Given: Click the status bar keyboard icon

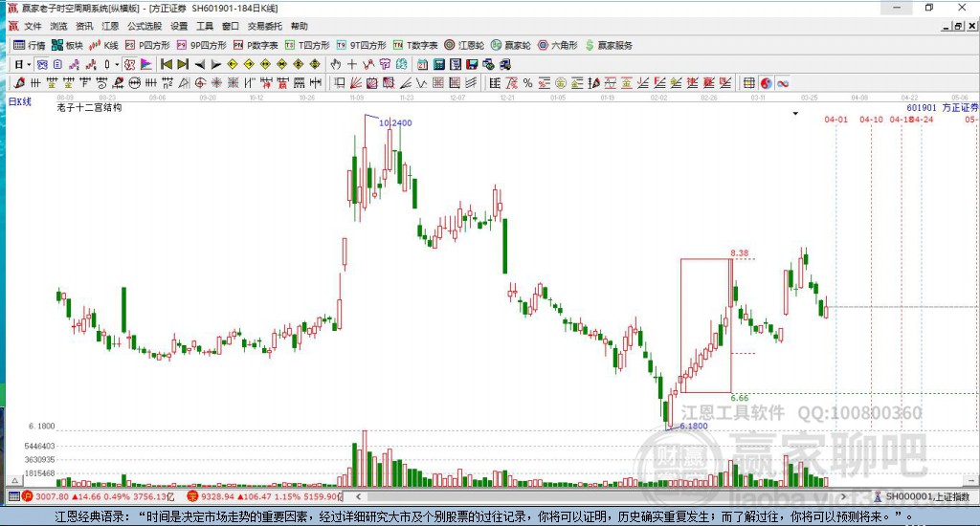Looking at the screenshot, I should tap(13, 496).
